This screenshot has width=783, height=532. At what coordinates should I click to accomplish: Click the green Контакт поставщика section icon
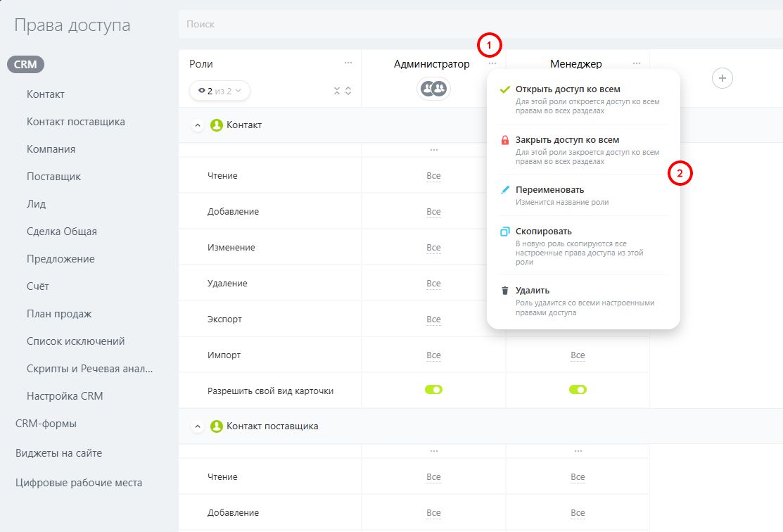click(x=217, y=426)
